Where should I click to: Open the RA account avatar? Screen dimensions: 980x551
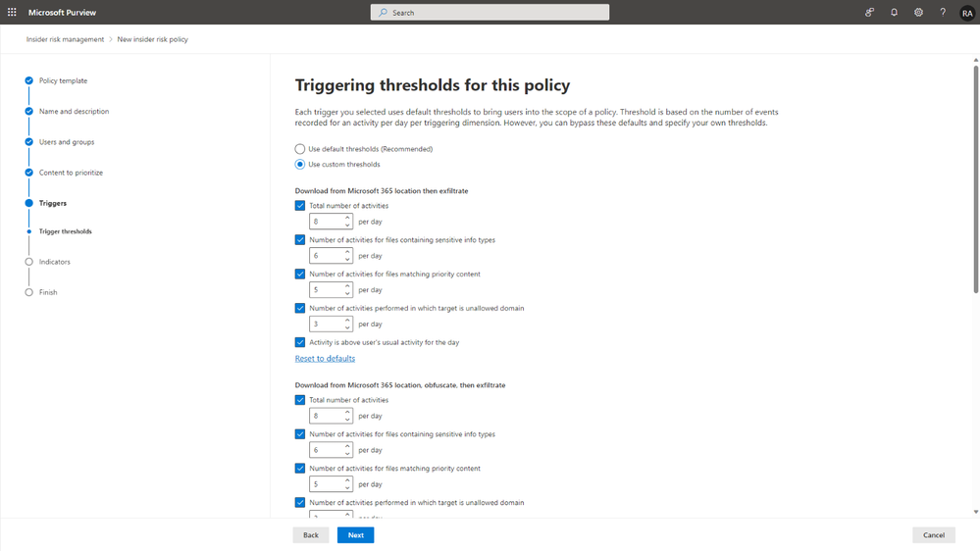click(x=967, y=13)
